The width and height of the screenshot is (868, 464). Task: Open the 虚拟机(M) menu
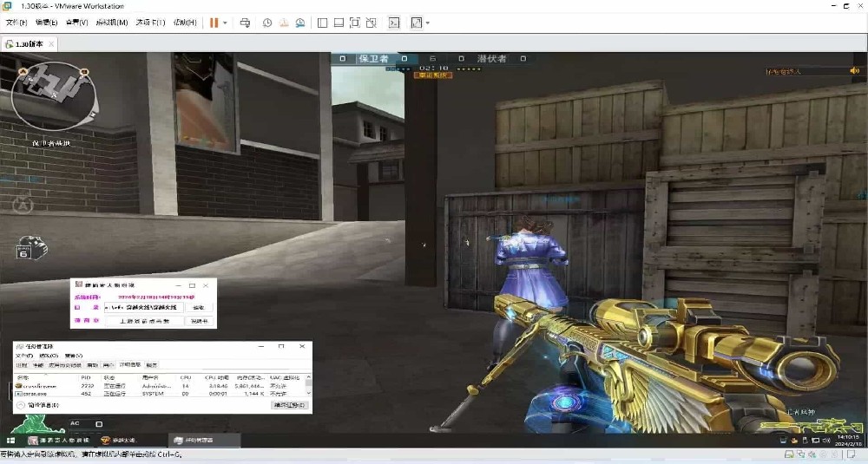[112, 23]
